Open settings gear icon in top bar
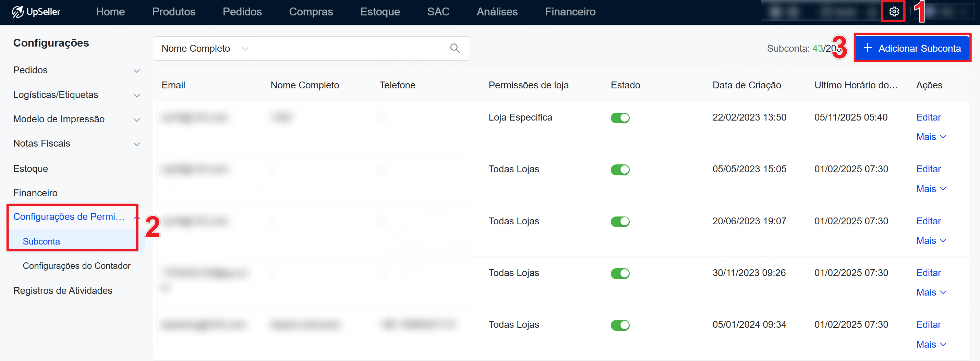 click(x=894, y=12)
